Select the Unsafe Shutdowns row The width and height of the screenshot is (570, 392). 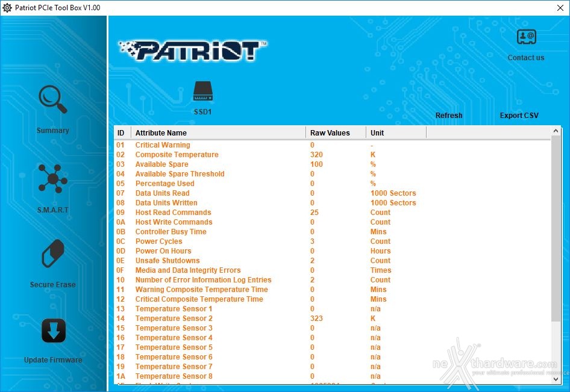pyautogui.click(x=332, y=261)
